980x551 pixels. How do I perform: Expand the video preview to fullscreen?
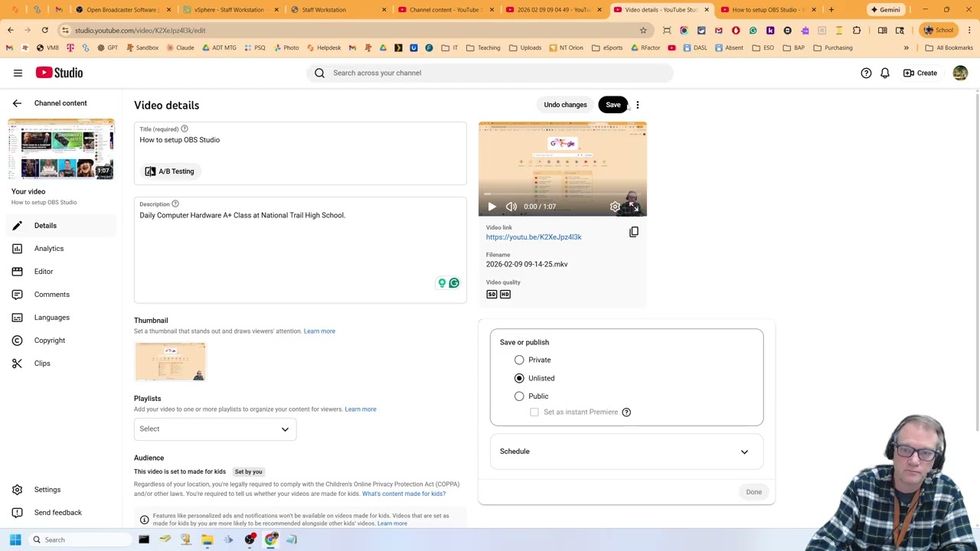[x=634, y=207]
